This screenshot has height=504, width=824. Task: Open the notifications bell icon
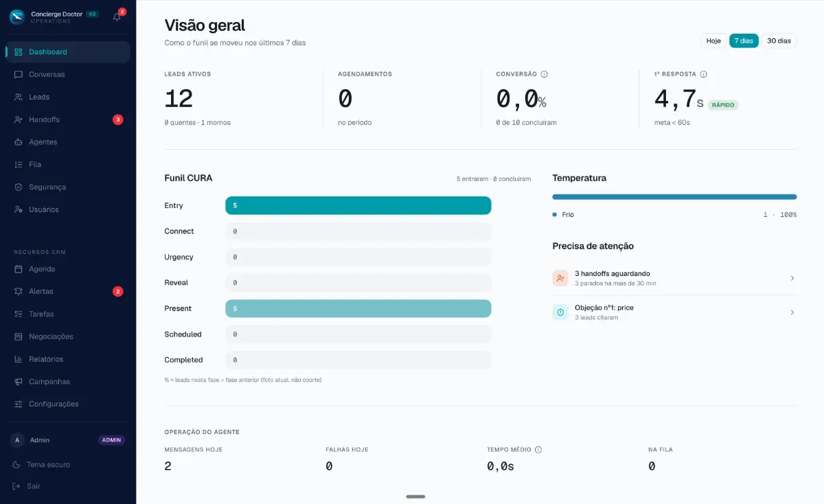coord(117,17)
